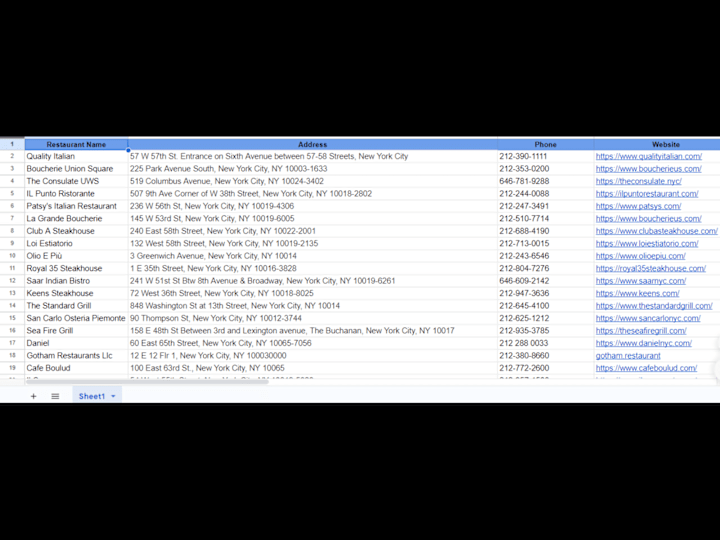Open the danielnyc.com link
Screen dimensions: 720x540
pos(644,343)
